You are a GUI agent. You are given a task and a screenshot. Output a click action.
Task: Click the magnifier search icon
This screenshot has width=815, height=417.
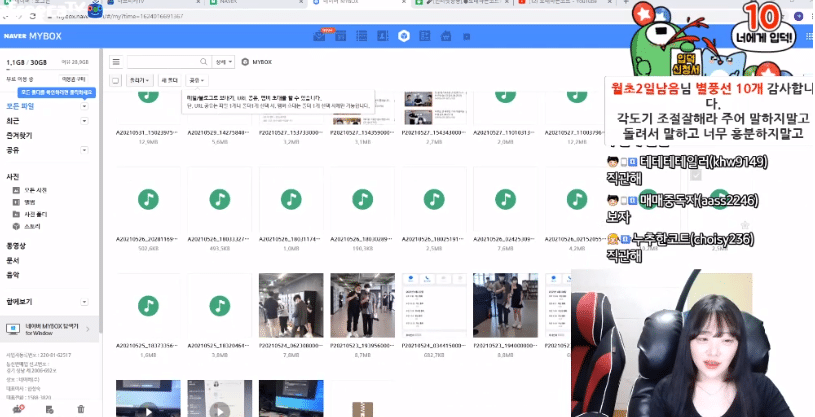pyautogui.click(x=204, y=62)
